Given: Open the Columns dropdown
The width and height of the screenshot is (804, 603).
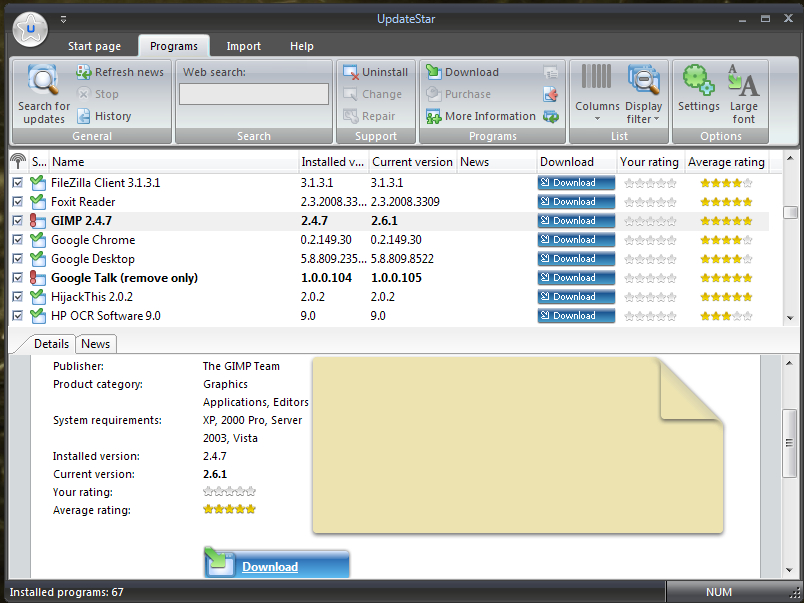Looking at the screenshot, I should [x=597, y=94].
